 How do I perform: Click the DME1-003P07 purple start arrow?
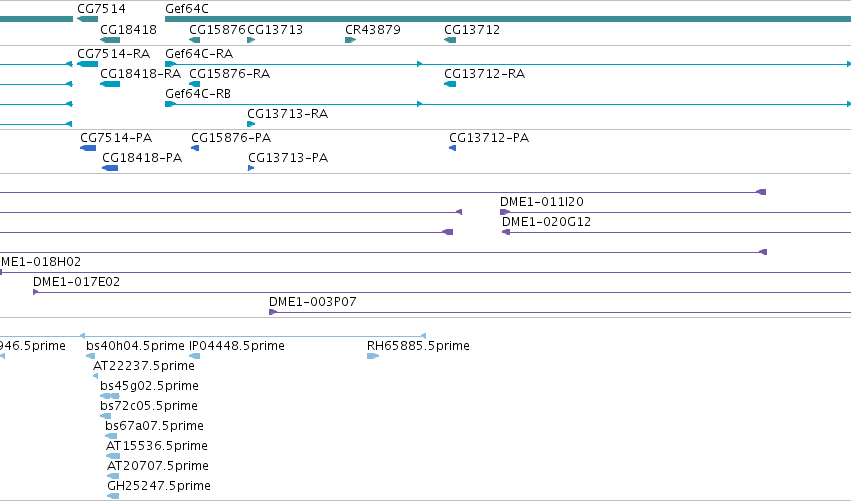point(273,312)
